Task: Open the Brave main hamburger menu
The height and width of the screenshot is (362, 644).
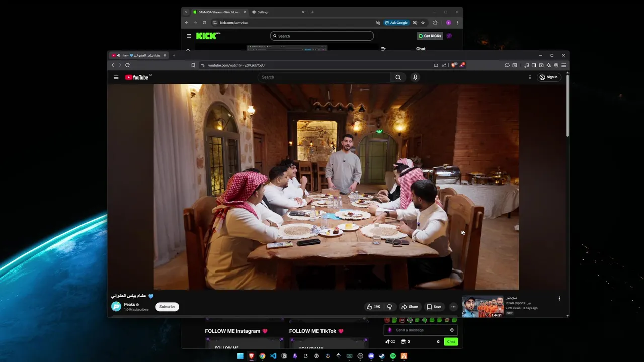Action: (x=564, y=65)
